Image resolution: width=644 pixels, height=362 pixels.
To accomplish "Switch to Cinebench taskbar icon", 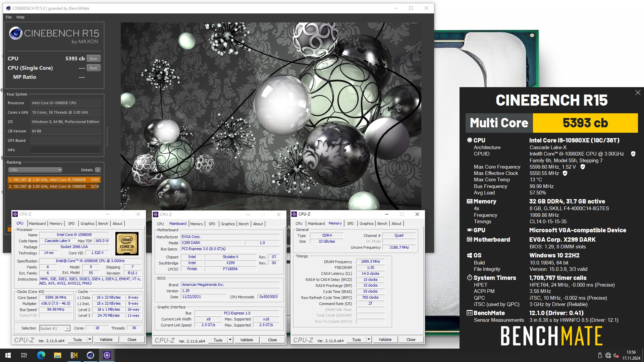I will 91,355.
